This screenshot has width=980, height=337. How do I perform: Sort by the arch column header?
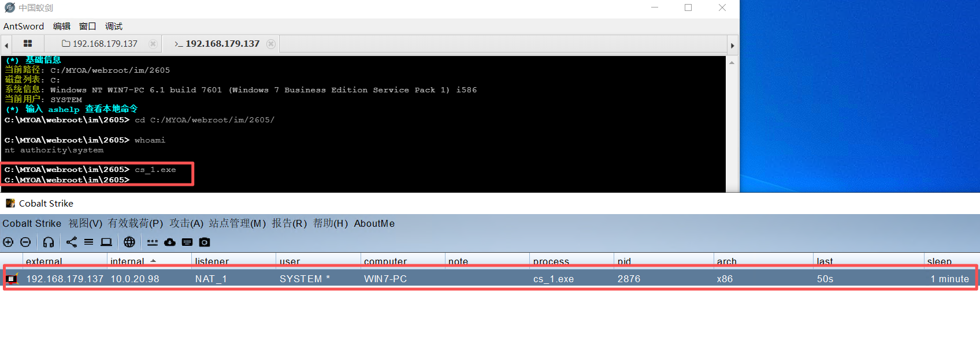(x=763, y=260)
